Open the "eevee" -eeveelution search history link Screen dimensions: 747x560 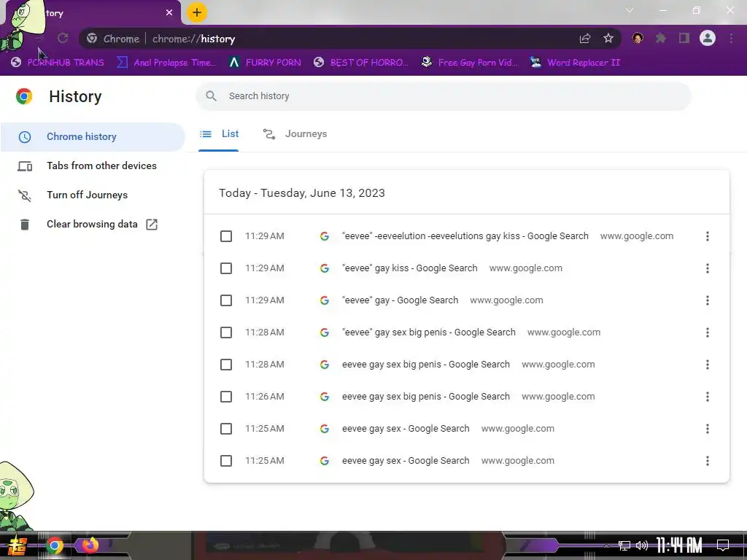[465, 236]
